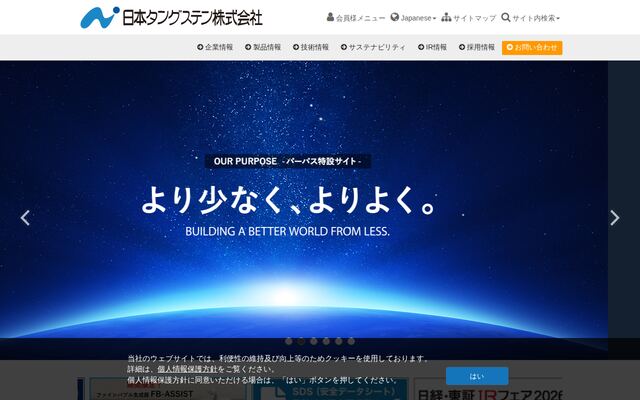Open the OUR PURPOSE パーパス特設サイト banner

click(x=288, y=161)
